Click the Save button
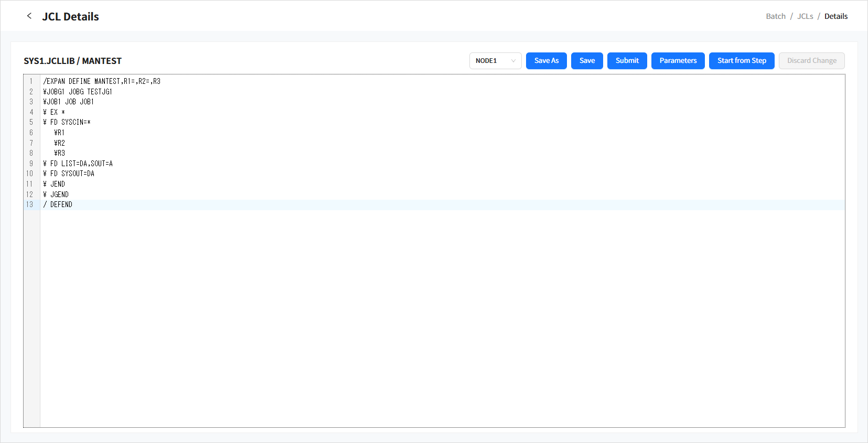The image size is (868, 443). (x=587, y=61)
